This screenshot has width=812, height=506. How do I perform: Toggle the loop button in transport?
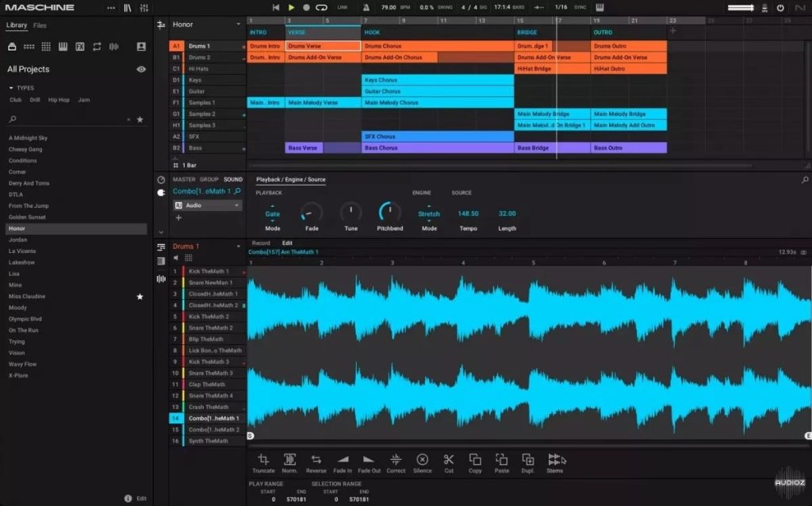point(321,7)
